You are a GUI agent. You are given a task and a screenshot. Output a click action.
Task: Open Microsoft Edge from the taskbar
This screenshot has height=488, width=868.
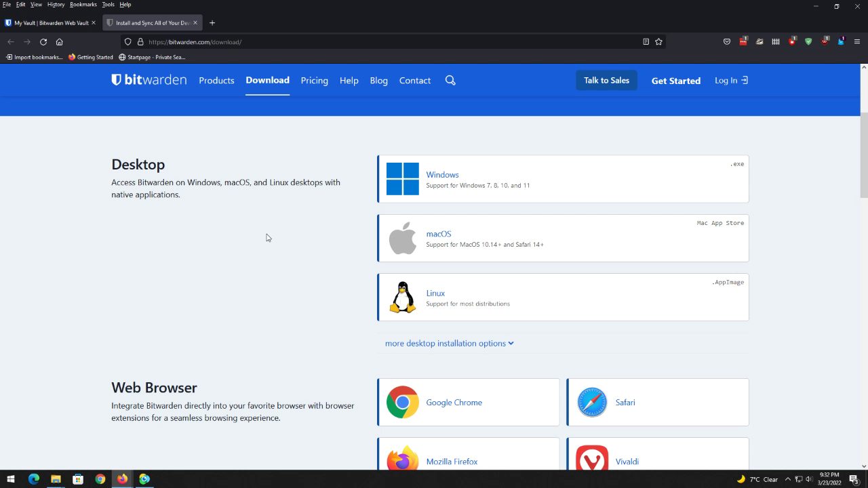point(34,479)
